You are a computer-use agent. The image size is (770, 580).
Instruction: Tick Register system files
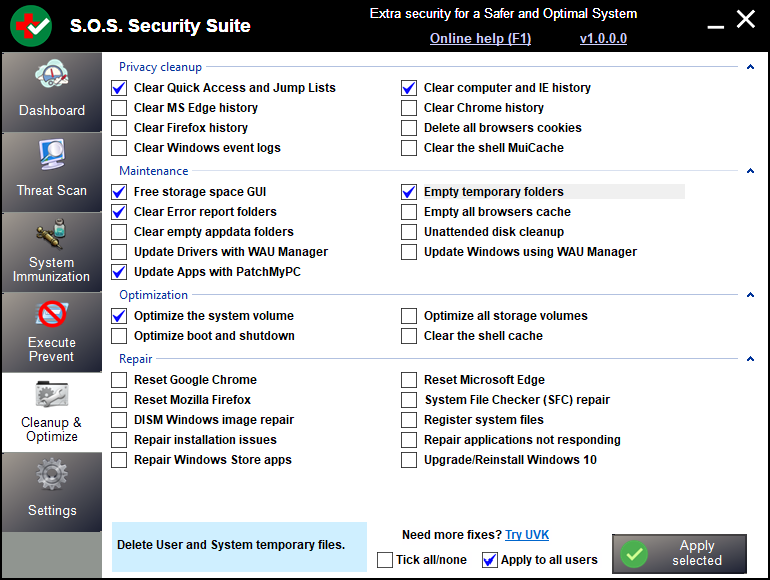pyautogui.click(x=409, y=420)
